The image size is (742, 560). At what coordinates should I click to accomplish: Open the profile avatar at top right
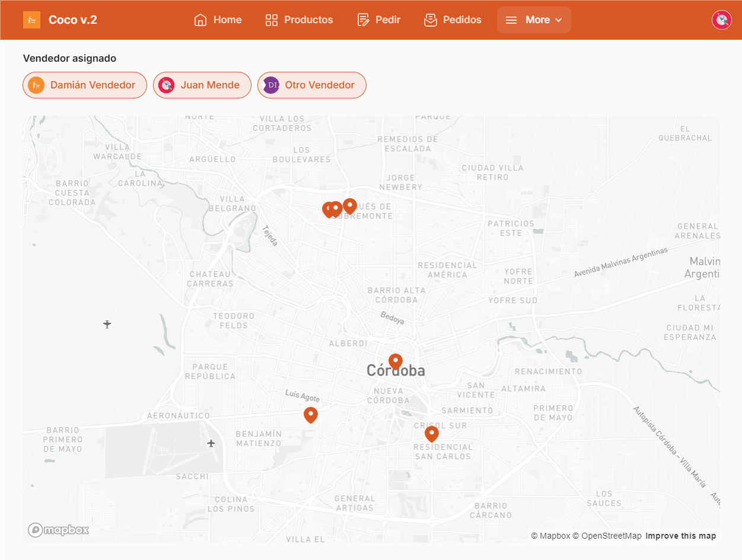point(721,20)
